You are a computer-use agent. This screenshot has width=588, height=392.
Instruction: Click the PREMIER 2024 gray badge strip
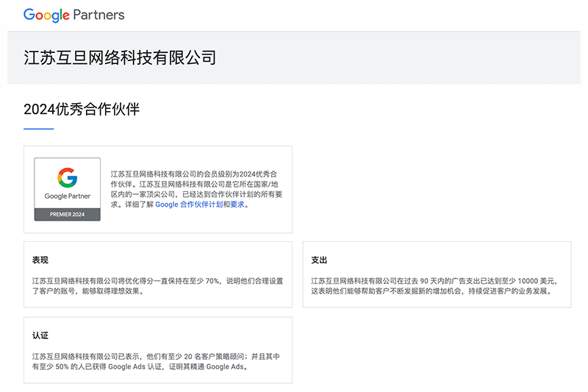point(67,214)
